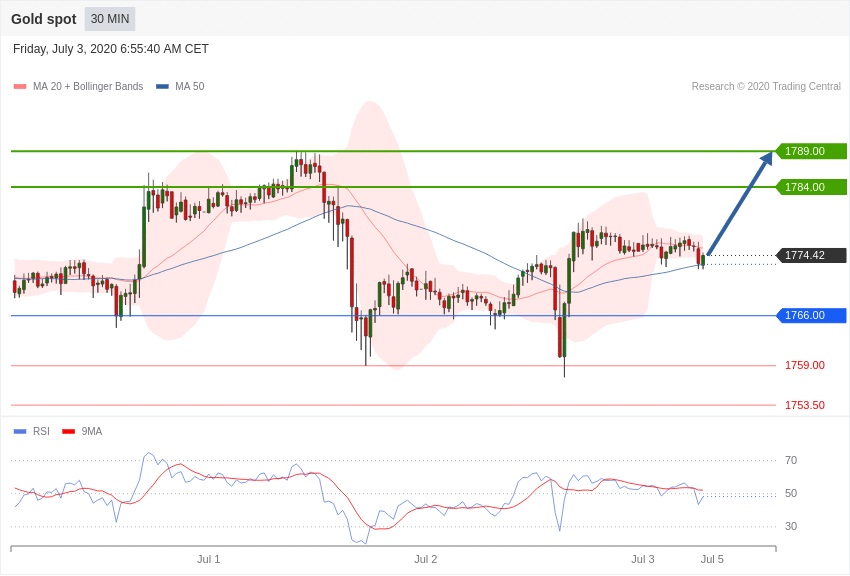Click the MA 20 + Bollinger Bands legend label
Viewport: 850px width, 576px height.
[x=88, y=87]
